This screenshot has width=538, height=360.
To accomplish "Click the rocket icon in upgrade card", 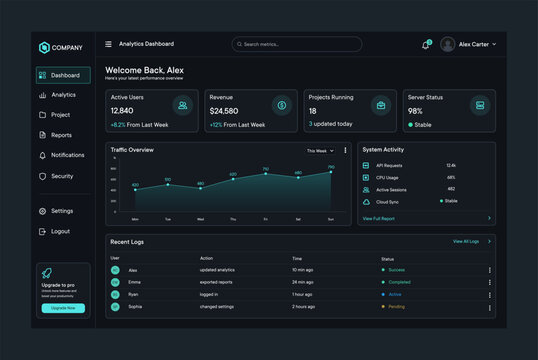I will (47, 273).
